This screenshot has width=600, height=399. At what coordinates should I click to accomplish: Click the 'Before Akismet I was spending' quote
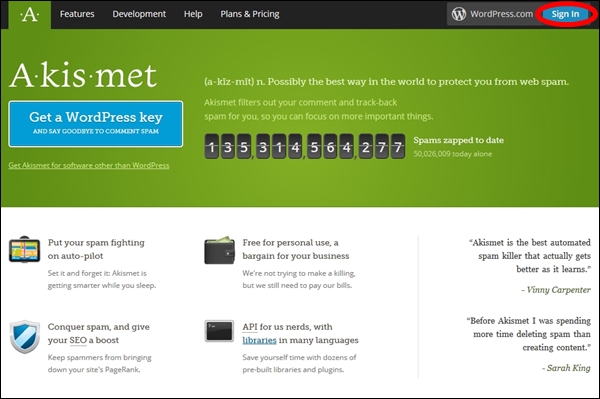[528, 334]
